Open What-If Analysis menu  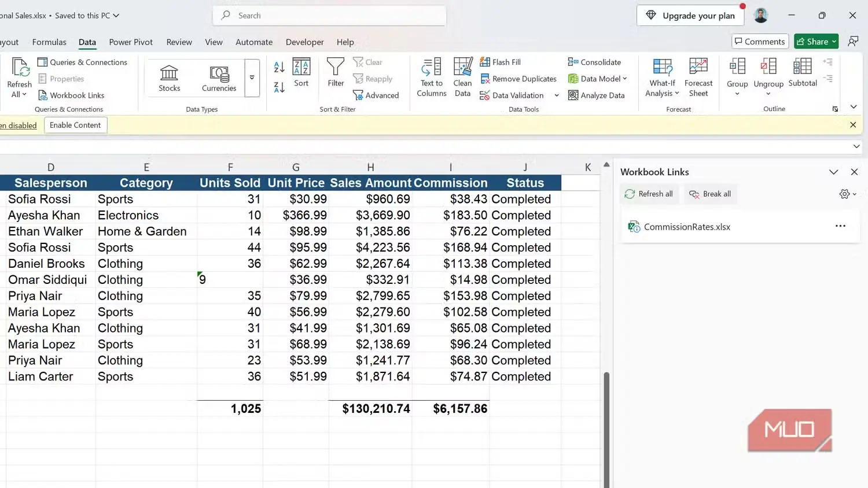click(663, 77)
